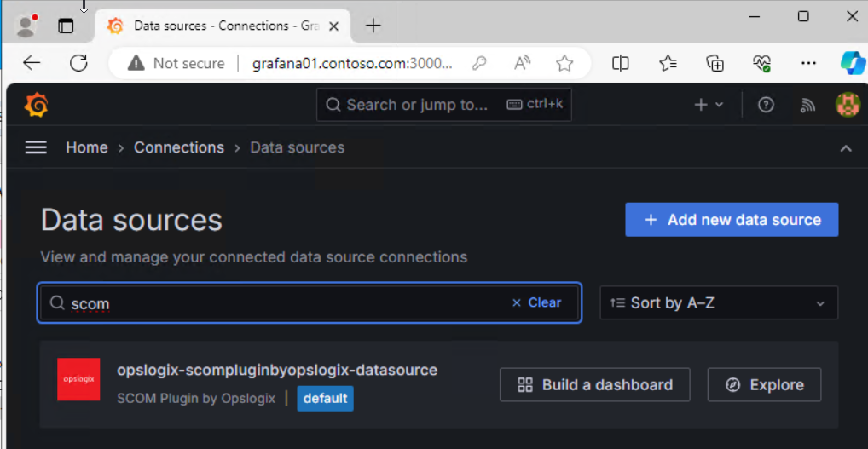Refresh the browser page

click(x=78, y=63)
